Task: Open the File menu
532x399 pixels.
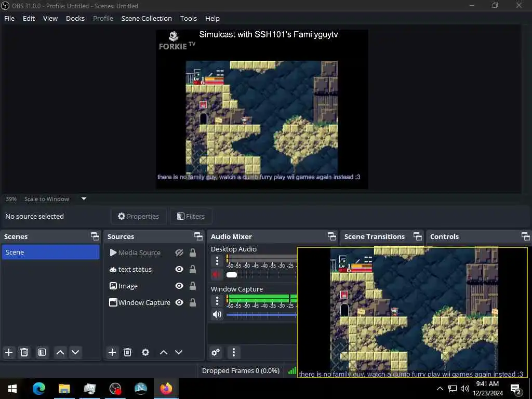Action: pos(9,18)
